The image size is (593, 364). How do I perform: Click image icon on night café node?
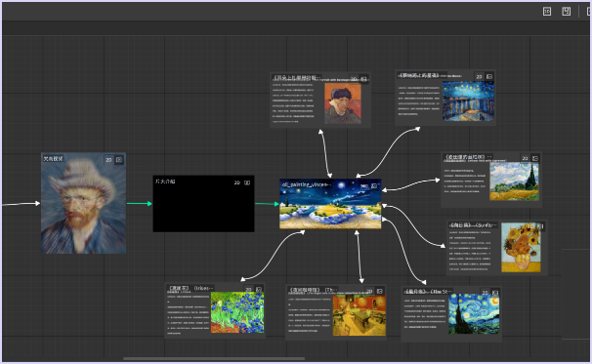point(379,291)
